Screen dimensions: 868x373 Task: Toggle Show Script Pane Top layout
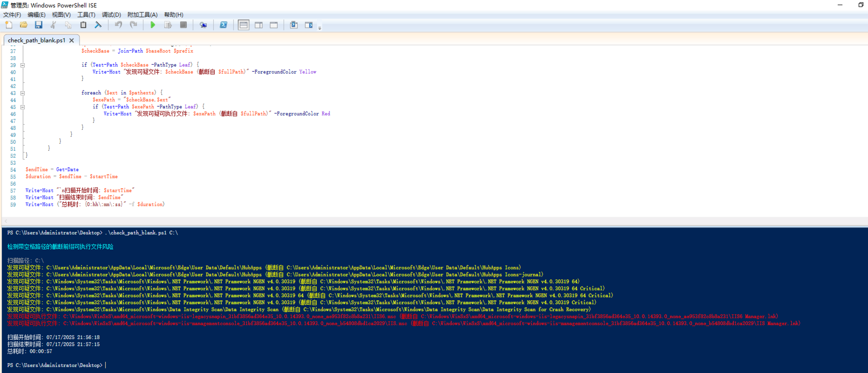(243, 25)
